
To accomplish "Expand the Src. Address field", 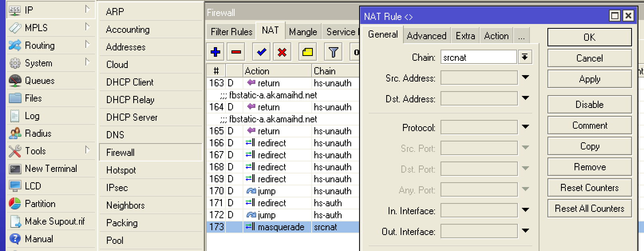I will (x=525, y=77).
